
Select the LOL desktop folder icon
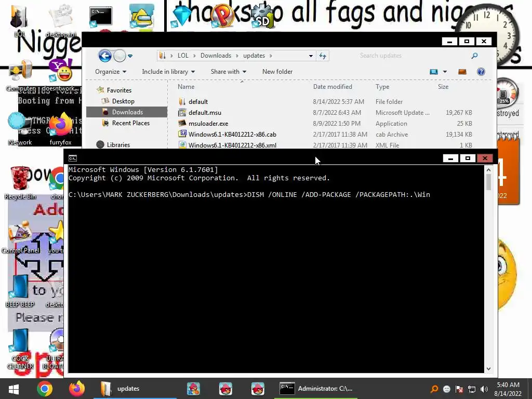coord(19,20)
